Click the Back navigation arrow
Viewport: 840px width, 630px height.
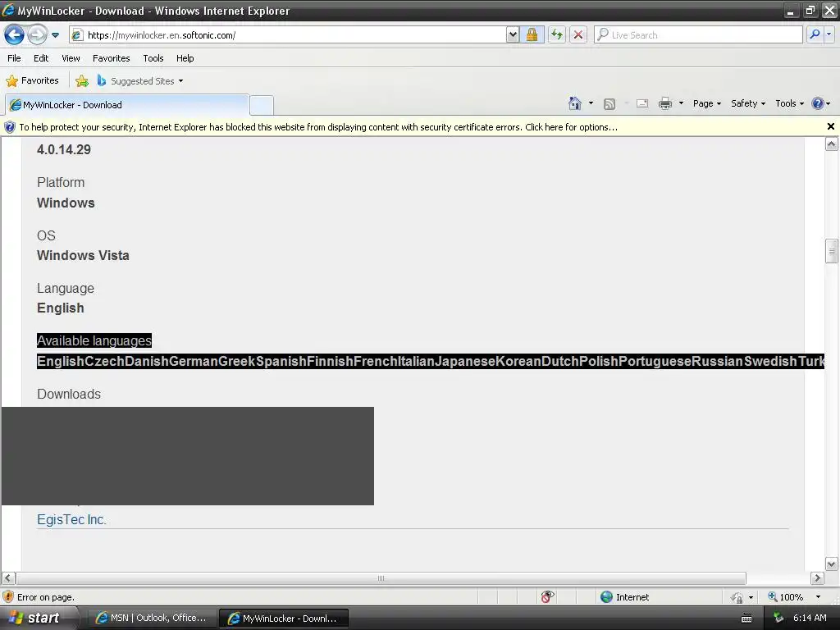(x=15, y=35)
